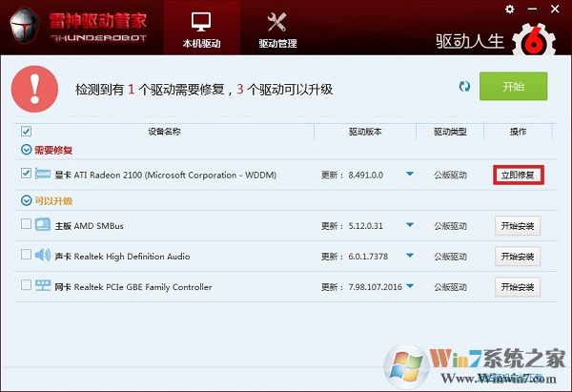572x392 pixels.
Task: Close the driver manager window
Action: tap(555, 10)
